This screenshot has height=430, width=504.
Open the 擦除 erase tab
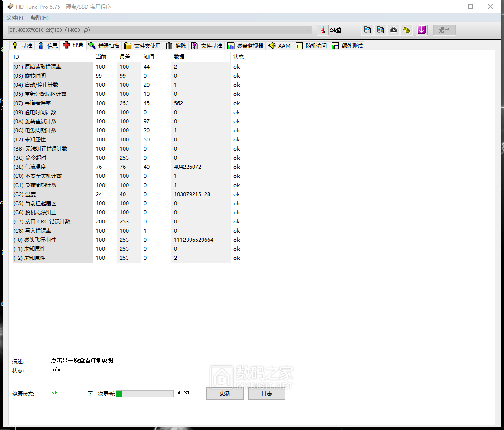pyautogui.click(x=176, y=46)
